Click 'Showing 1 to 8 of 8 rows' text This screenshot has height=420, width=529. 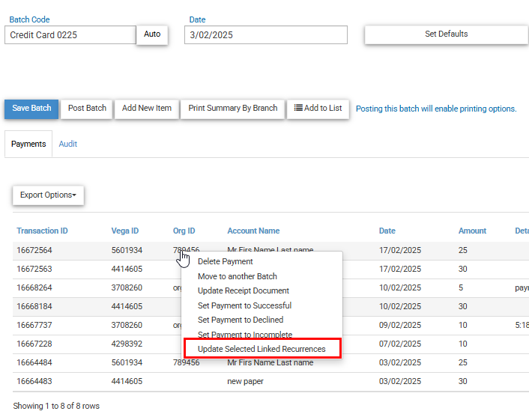click(56, 406)
